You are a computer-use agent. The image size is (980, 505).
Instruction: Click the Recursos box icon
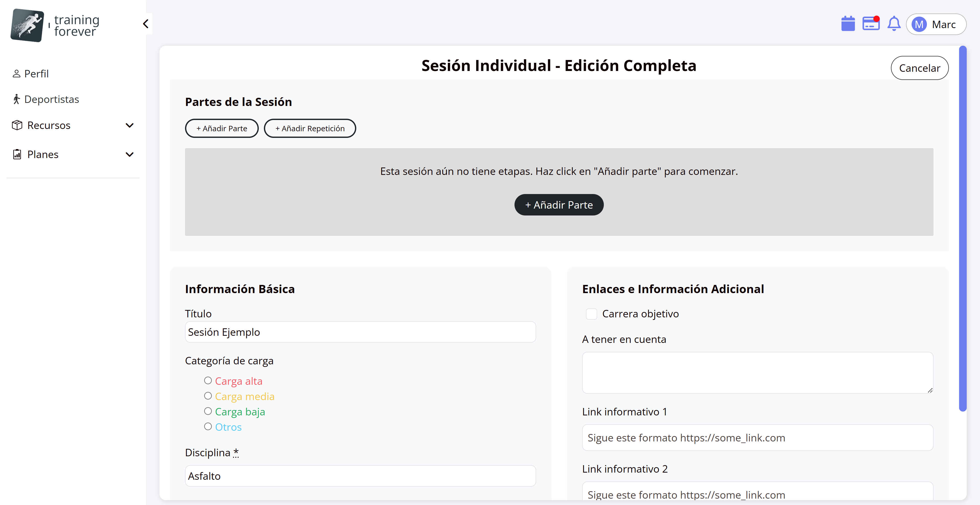click(x=17, y=125)
